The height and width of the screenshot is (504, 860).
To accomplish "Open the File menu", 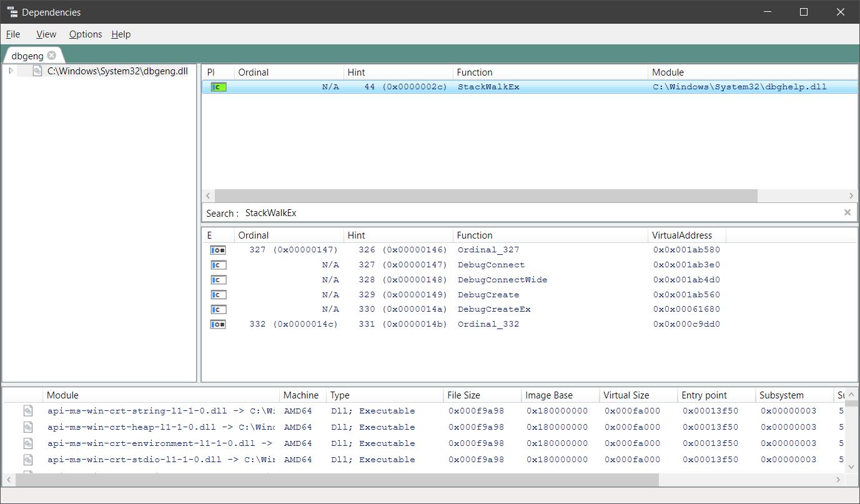I will 12,34.
